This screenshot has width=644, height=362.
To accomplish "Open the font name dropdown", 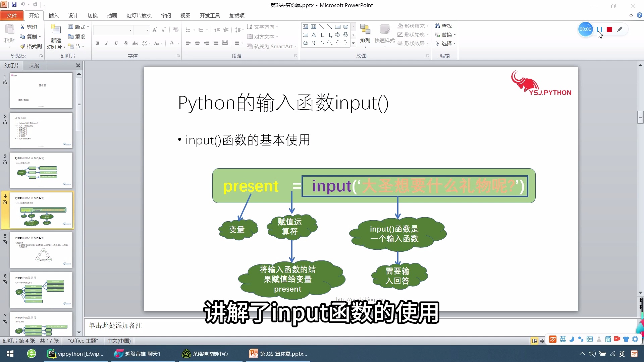I will tap(130, 30).
